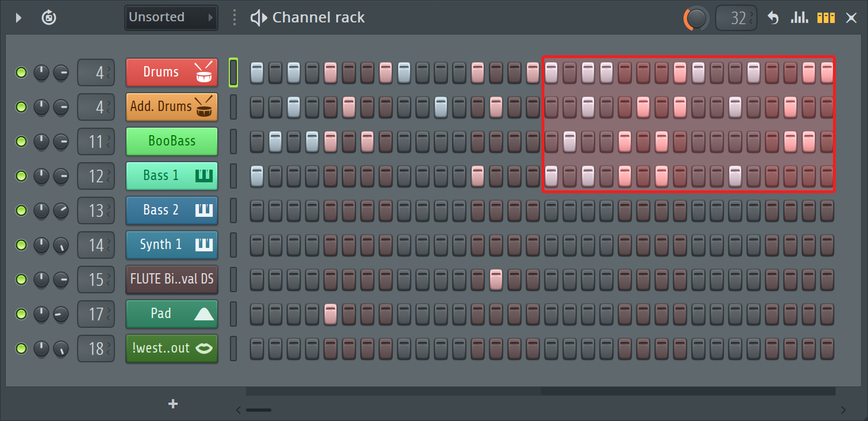
Task: Click the Bass 1 mixer track number 12
Action: coord(96,176)
